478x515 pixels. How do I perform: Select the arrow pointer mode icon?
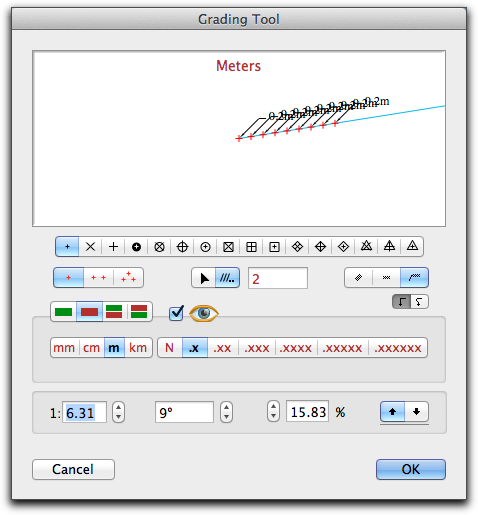pos(204,278)
